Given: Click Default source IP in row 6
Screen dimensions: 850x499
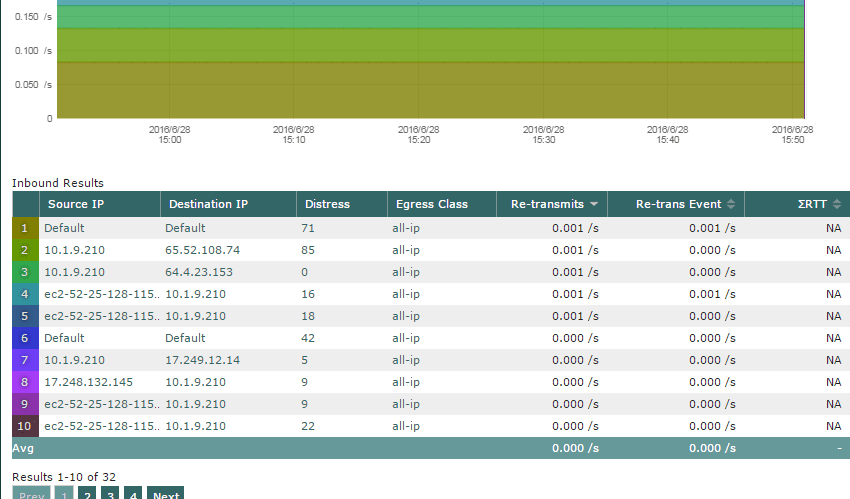Looking at the screenshot, I should (x=64, y=338).
